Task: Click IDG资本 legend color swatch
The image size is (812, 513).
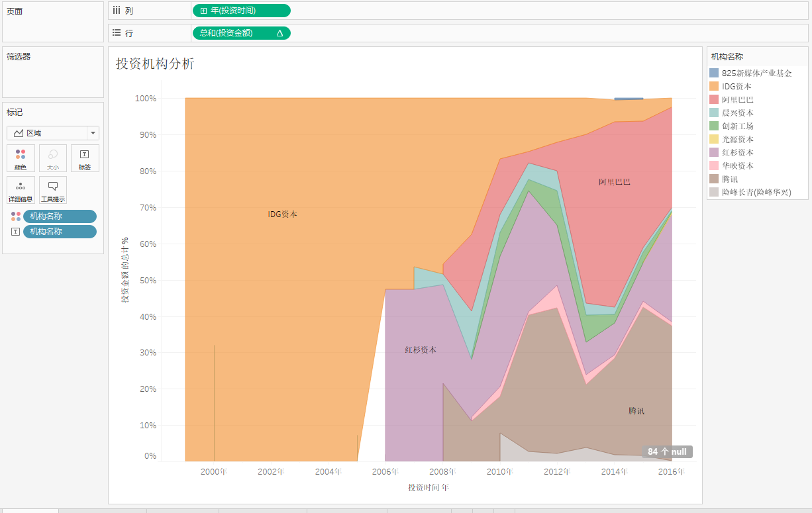Action: click(714, 86)
